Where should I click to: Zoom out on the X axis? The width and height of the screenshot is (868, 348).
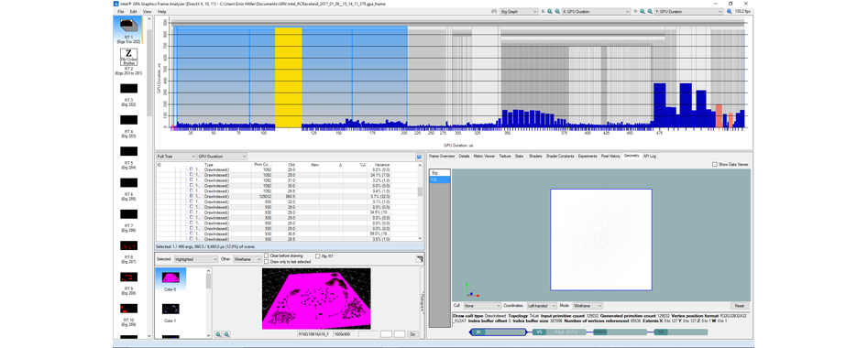pyautogui.click(x=556, y=11)
